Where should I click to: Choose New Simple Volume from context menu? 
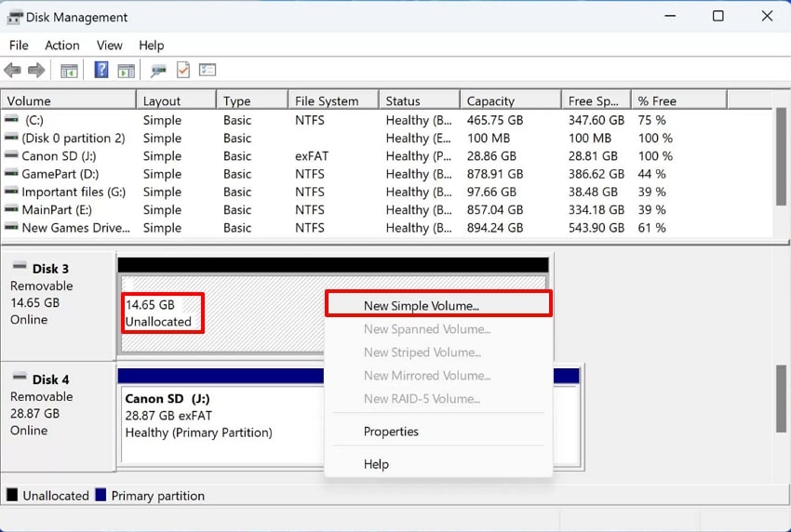[x=438, y=306]
